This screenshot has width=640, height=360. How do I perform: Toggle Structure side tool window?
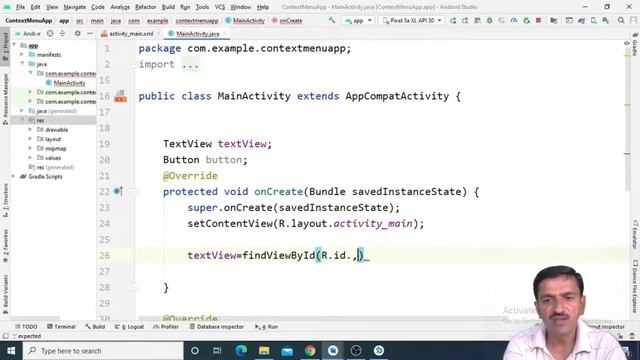point(5,200)
